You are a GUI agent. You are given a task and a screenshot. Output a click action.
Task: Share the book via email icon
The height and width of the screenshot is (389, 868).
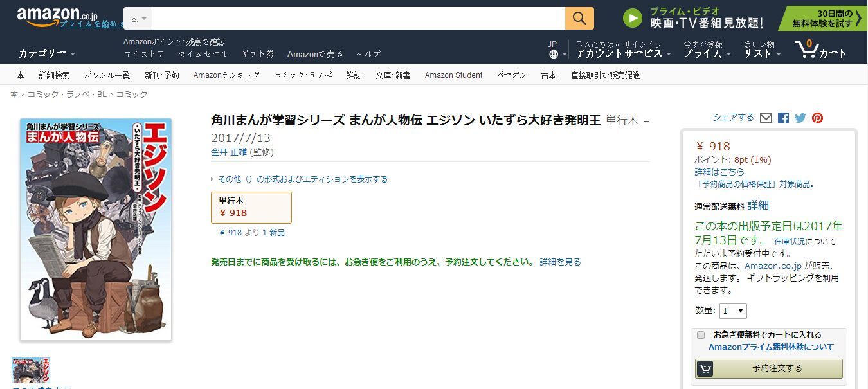click(x=766, y=118)
